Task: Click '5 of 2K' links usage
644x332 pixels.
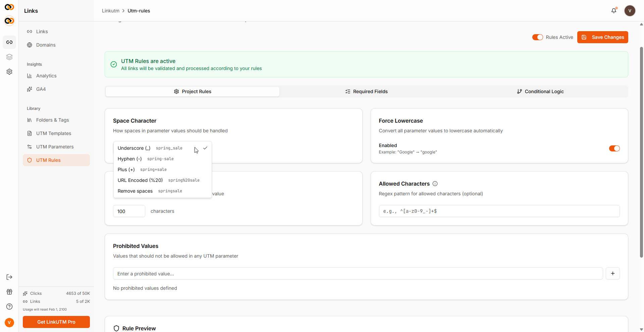Action: point(83,302)
